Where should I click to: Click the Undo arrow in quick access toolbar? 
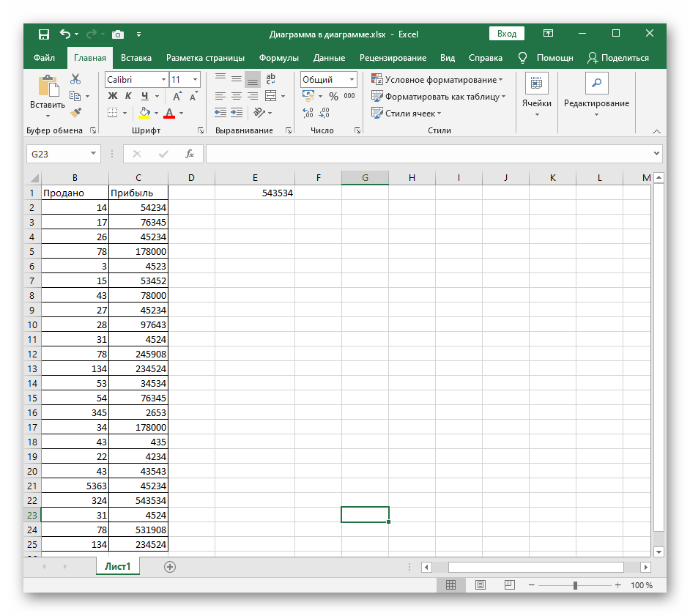(x=65, y=34)
